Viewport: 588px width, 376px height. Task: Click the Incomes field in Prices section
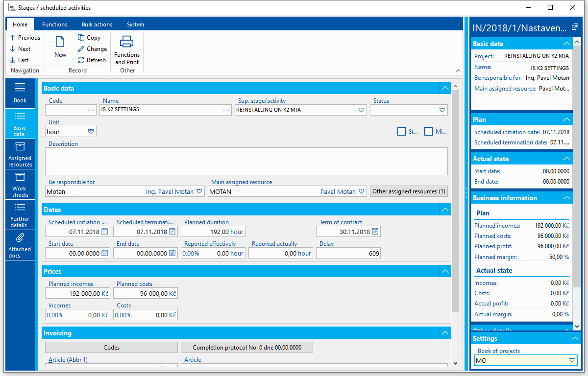tap(77, 315)
